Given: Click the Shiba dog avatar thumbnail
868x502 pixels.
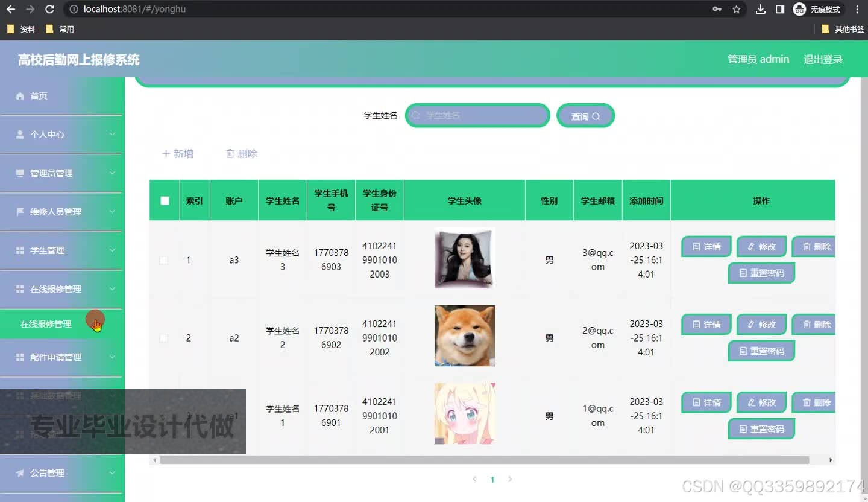Looking at the screenshot, I should (465, 335).
